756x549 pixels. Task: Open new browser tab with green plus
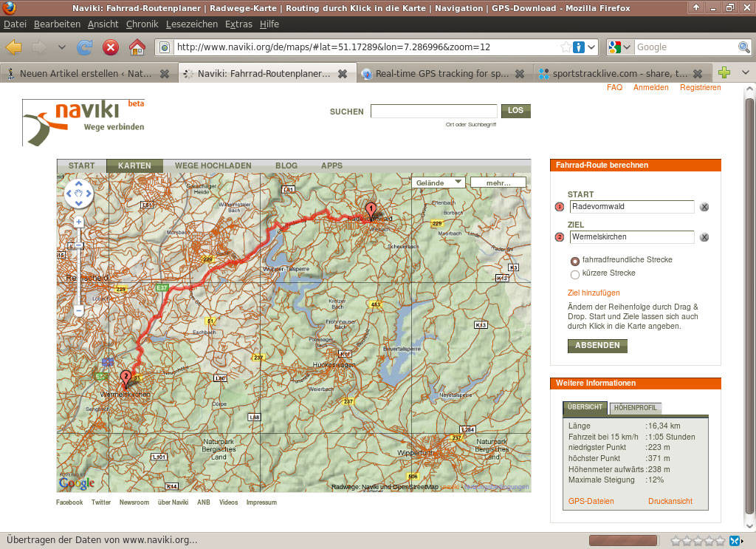click(724, 73)
